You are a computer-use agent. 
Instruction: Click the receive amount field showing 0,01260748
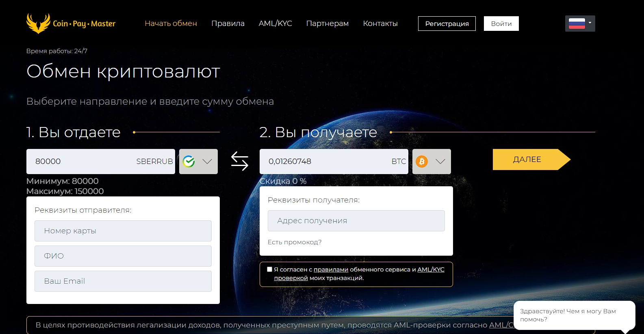click(x=334, y=162)
